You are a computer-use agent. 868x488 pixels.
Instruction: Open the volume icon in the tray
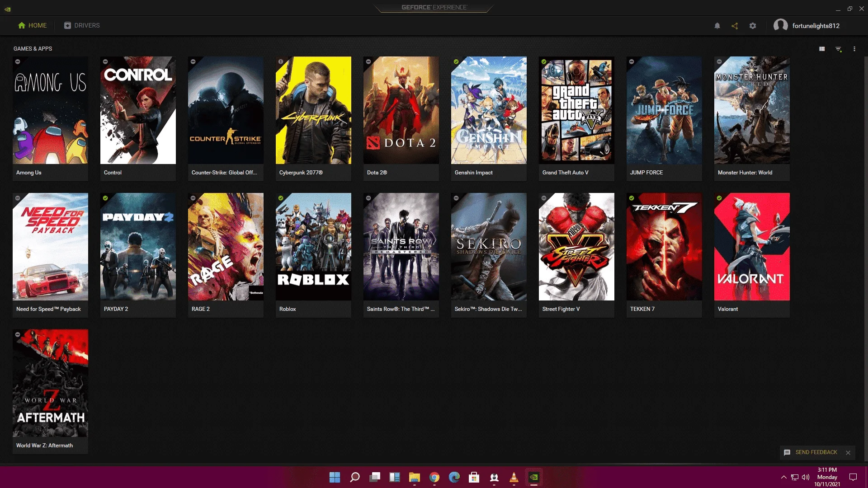pyautogui.click(x=806, y=477)
